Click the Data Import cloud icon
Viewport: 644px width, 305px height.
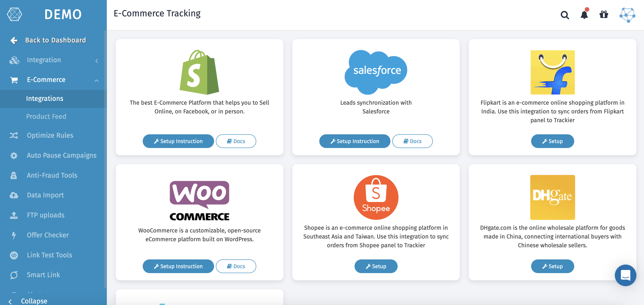click(14, 195)
